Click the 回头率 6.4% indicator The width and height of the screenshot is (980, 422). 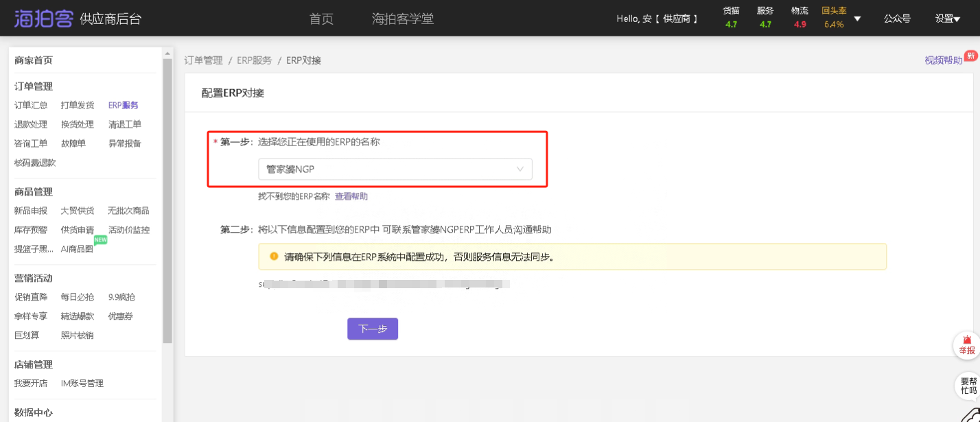coord(834,18)
